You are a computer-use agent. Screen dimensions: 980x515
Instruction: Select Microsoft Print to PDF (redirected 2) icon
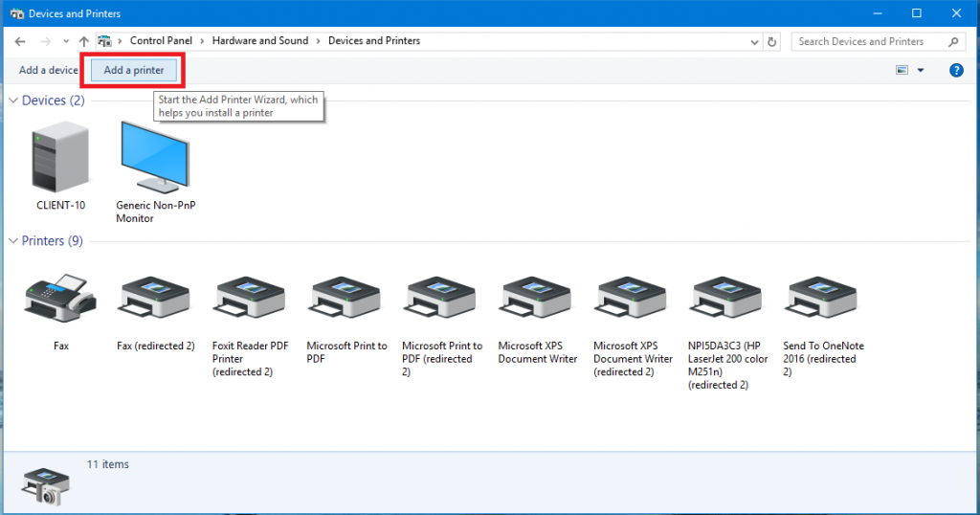click(440, 299)
